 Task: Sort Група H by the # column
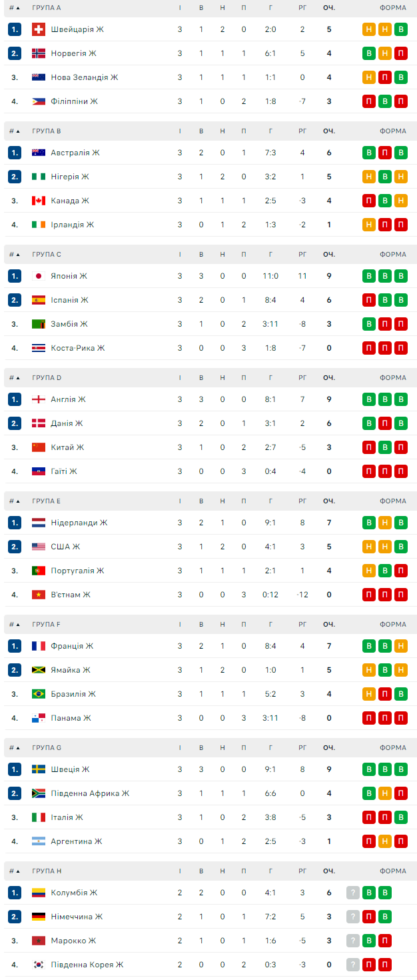[14, 871]
